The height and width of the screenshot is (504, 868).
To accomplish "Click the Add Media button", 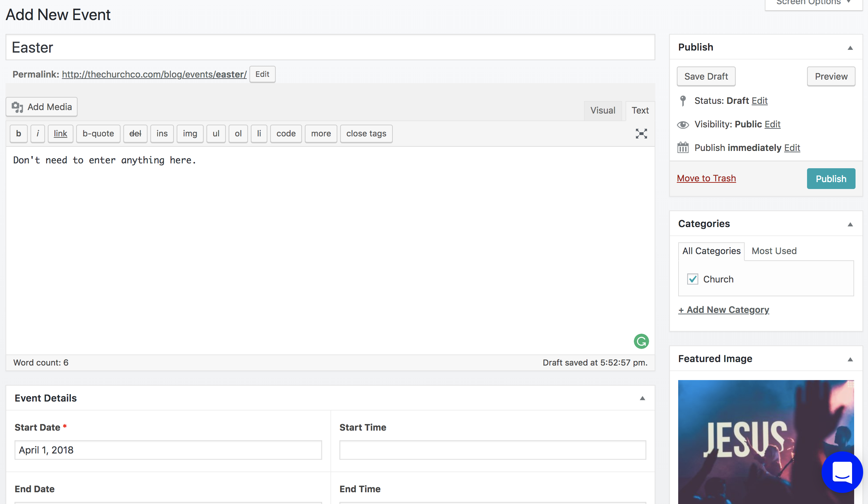I will (42, 107).
